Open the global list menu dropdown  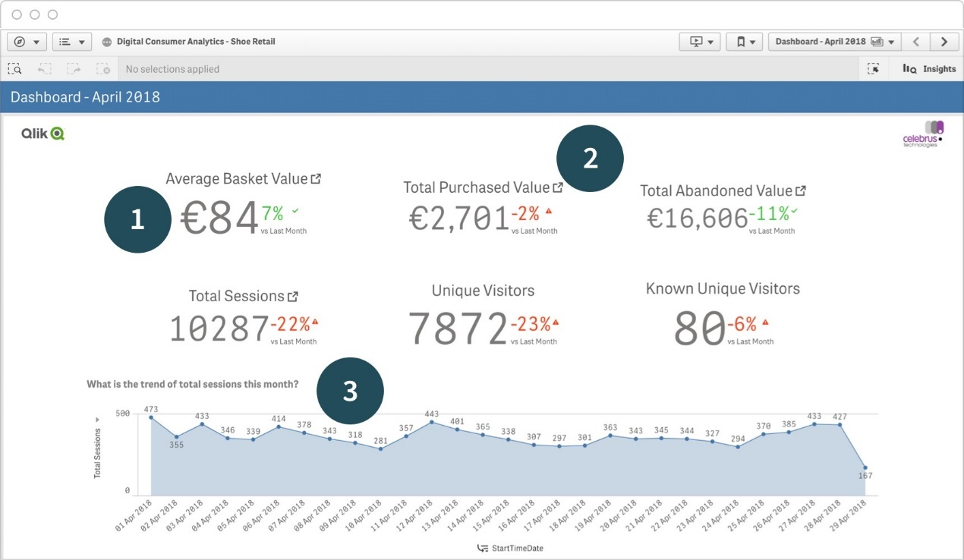pyautogui.click(x=72, y=42)
